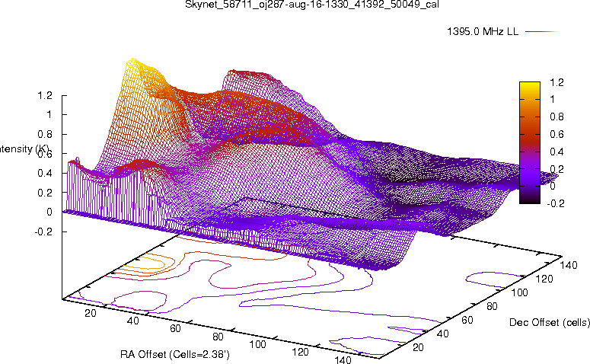Image resolution: width=590 pixels, height=364 pixels.
Task: Select the RA Offset tick label 140
Action: pos(343,360)
